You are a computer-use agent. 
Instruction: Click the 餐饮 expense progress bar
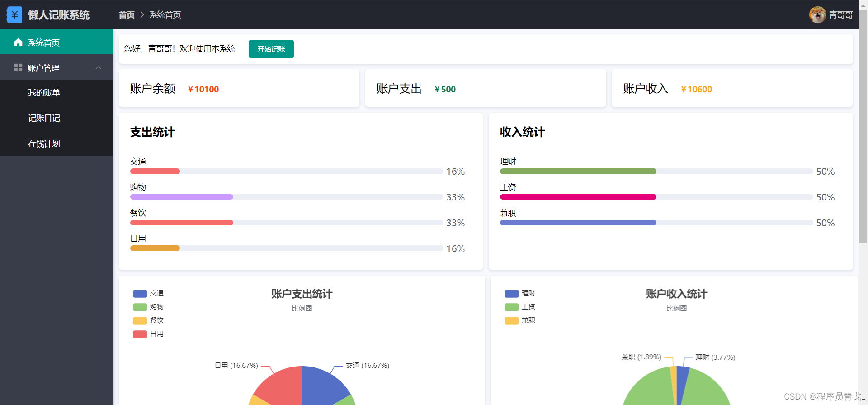coord(287,223)
